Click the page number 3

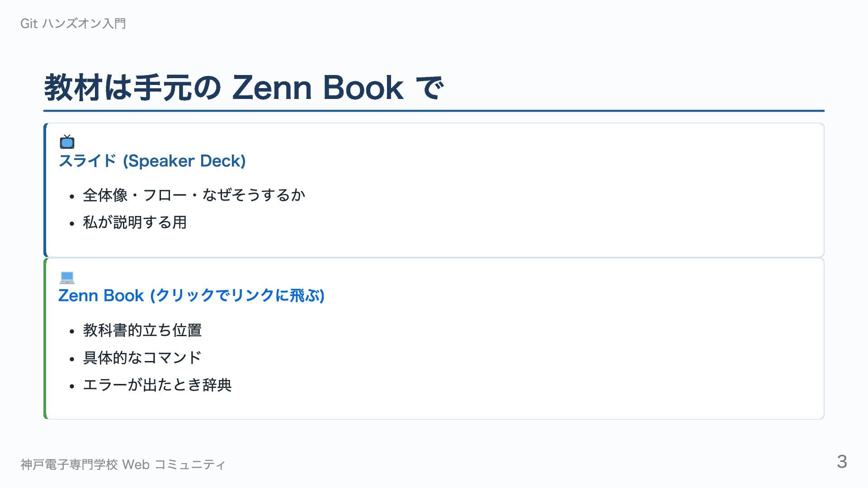[842, 462]
